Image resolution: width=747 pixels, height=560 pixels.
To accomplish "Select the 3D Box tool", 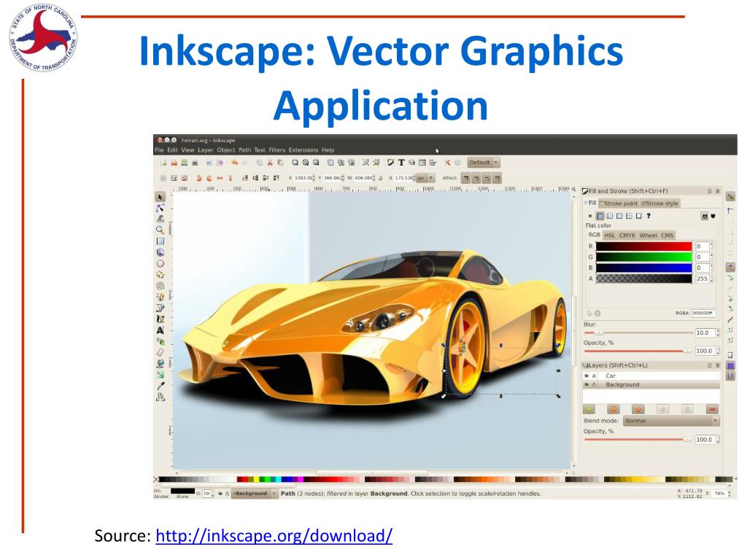I will click(160, 252).
